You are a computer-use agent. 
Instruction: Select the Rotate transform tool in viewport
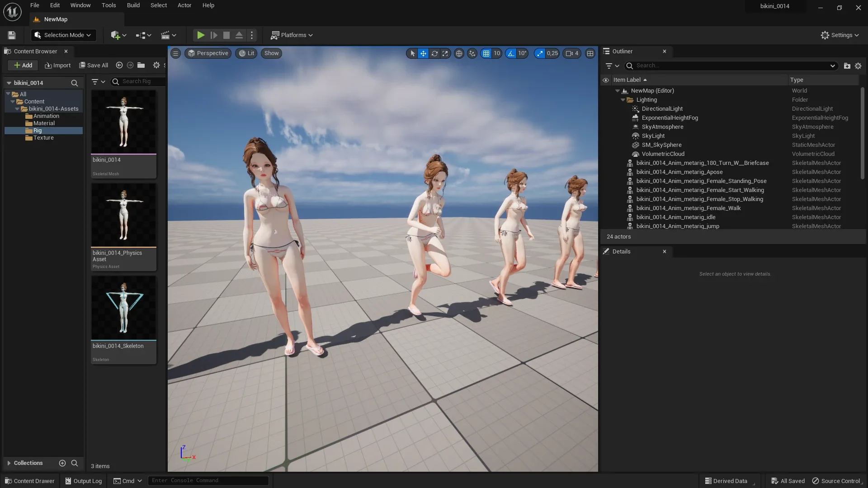(434, 53)
